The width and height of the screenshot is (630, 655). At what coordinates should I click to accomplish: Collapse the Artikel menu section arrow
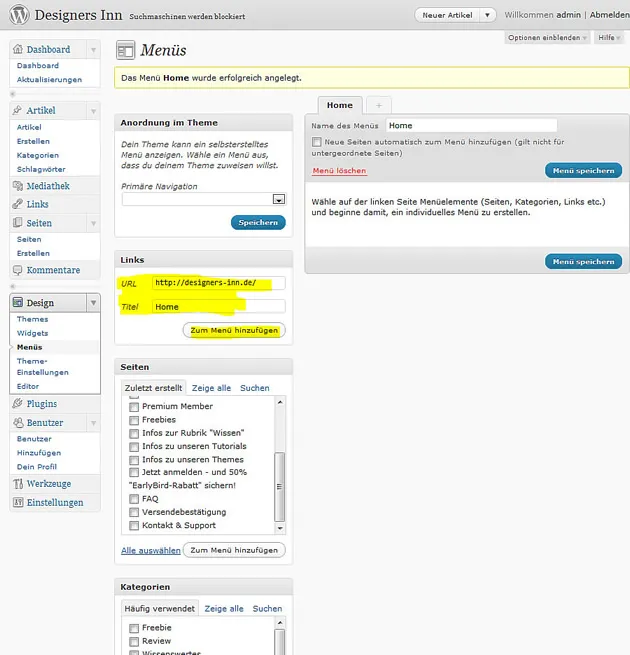93,111
